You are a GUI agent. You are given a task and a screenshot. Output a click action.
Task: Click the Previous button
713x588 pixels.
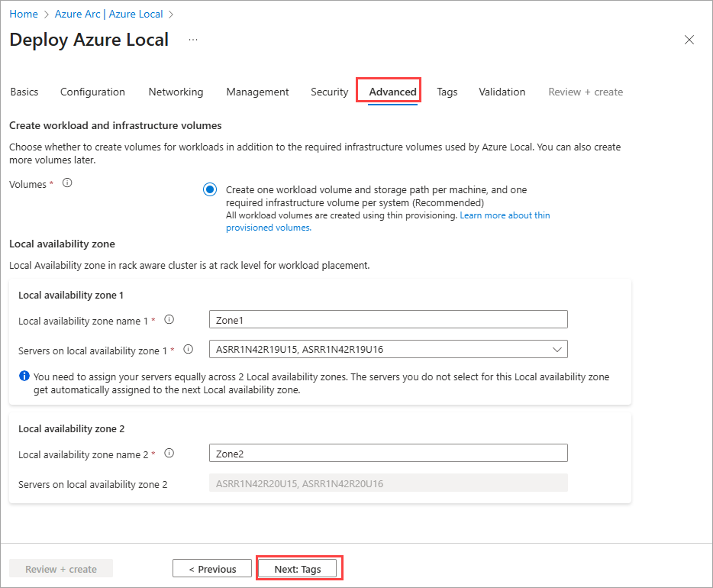tap(211, 569)
